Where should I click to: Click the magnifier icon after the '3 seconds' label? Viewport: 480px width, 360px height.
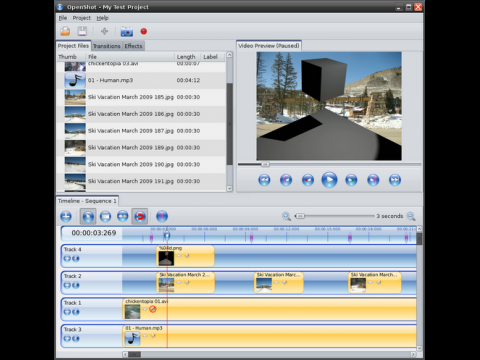411,216
